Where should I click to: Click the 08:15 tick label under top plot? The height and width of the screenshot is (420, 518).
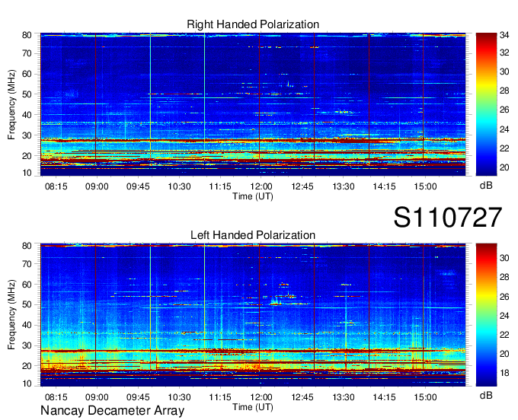click(56, 186)
